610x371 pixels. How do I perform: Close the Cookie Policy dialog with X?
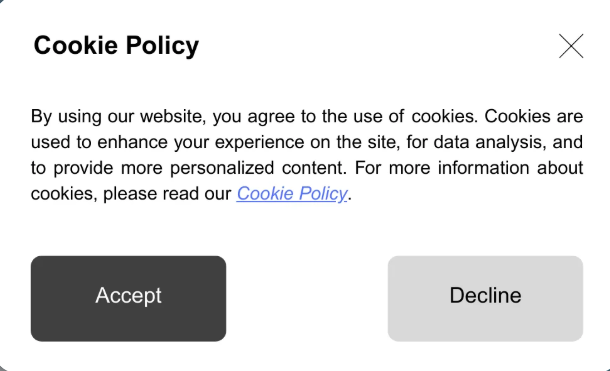click(x=571, y=46)
